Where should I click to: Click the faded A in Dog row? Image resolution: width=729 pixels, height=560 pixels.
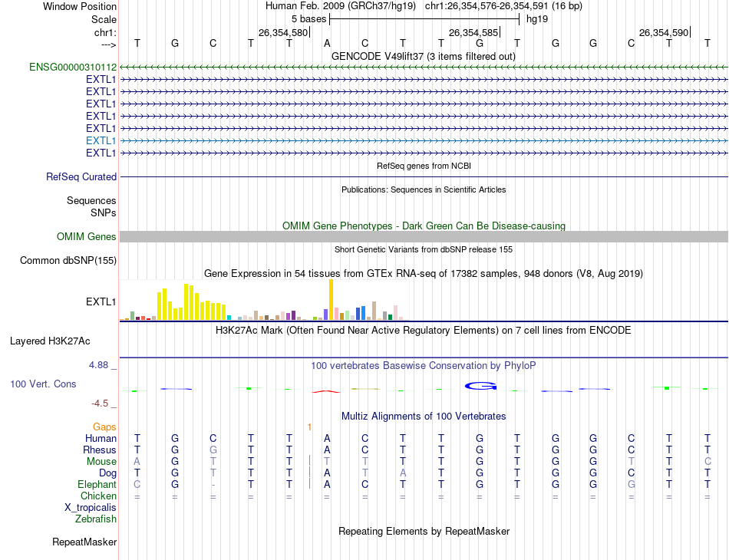[x=403, y=473]
